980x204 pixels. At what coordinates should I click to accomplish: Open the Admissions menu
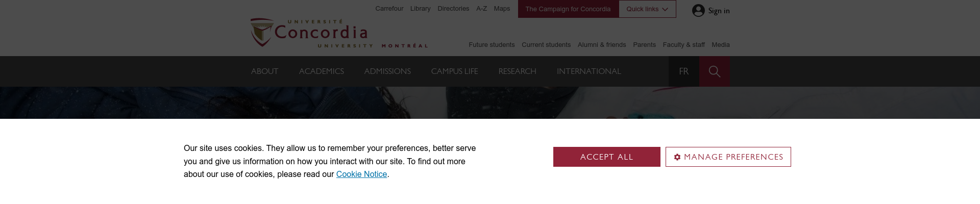click(x=387, y=71)
